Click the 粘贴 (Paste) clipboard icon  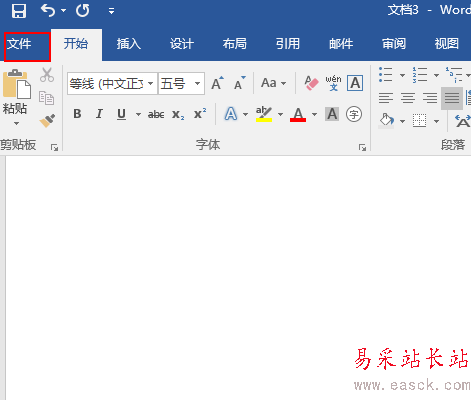(17, 85)
